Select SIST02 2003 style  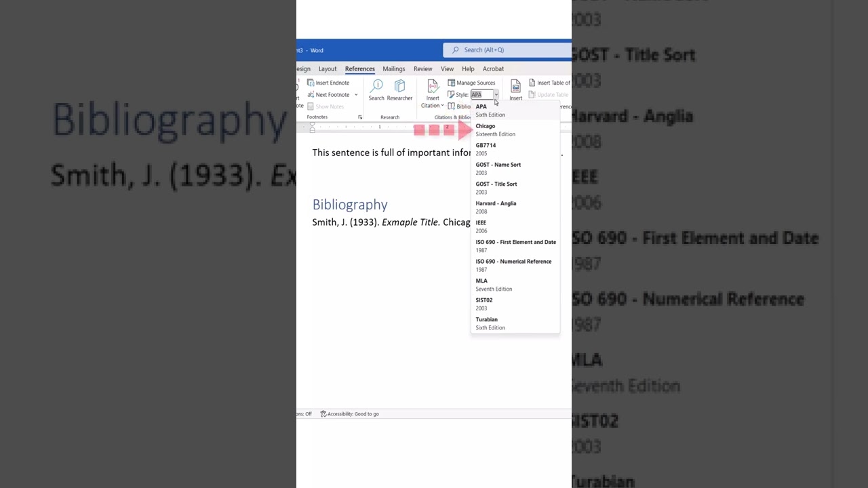(515, 304)
